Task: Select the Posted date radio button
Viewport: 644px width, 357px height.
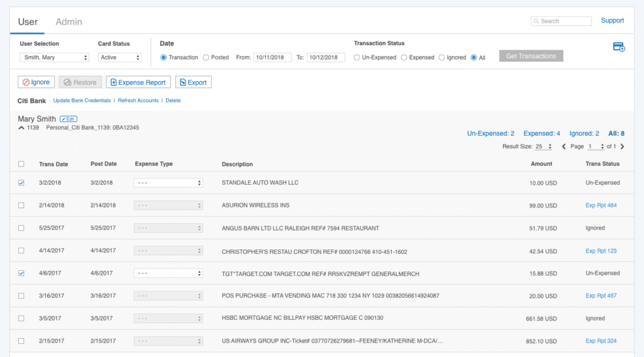Action: click(206, 57)
